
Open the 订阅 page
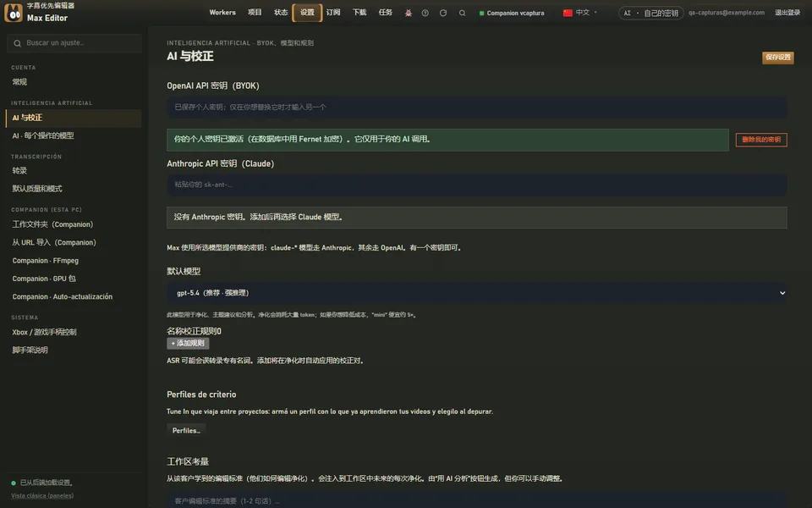[333, 13]
